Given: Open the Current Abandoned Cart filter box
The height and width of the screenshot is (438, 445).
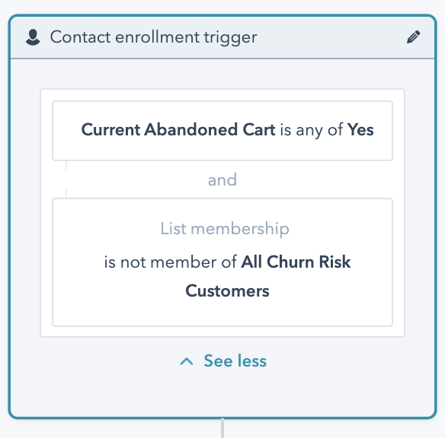Looking at the screenshot, I should point(222,131).
